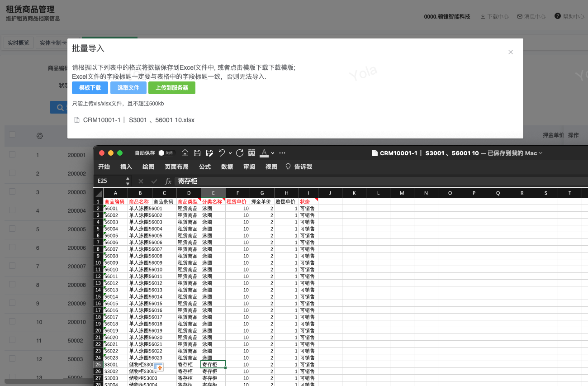This screenshot has height=386, width=588.
Task: Expand the Undo history dropdown arrow
Action: [230, 153]
